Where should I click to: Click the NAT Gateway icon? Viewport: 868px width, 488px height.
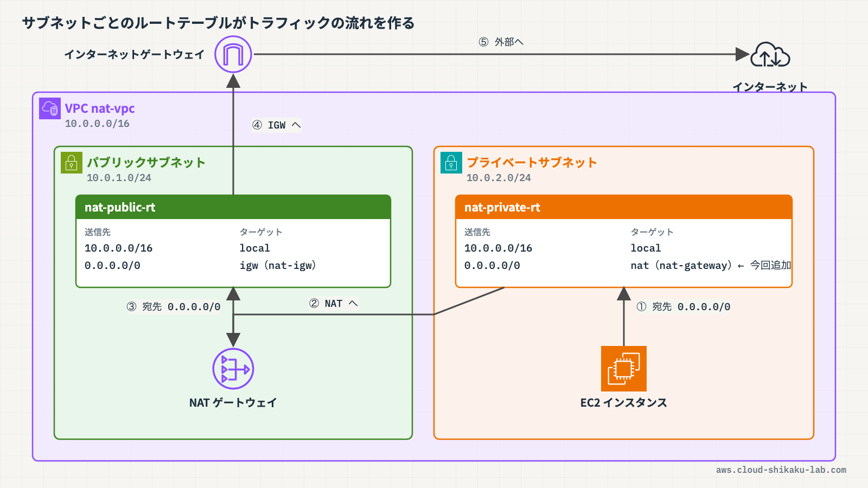(x=233, y=369)
